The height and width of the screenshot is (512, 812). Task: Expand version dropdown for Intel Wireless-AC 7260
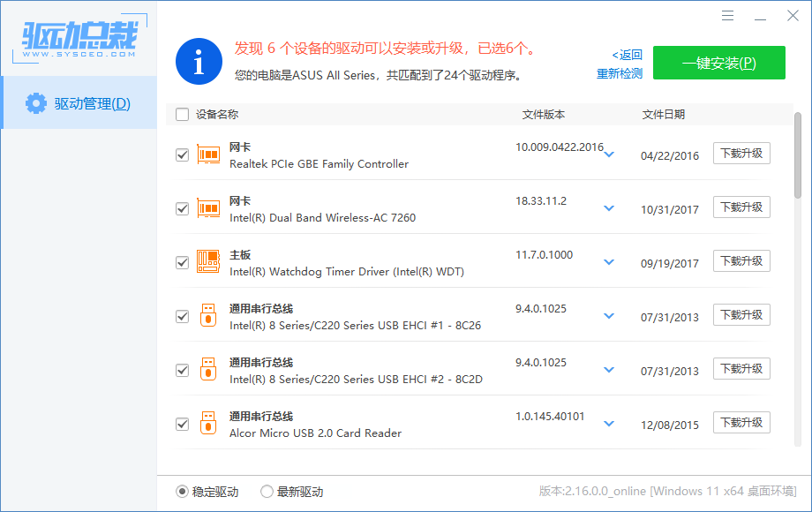(x=609, y=208)
